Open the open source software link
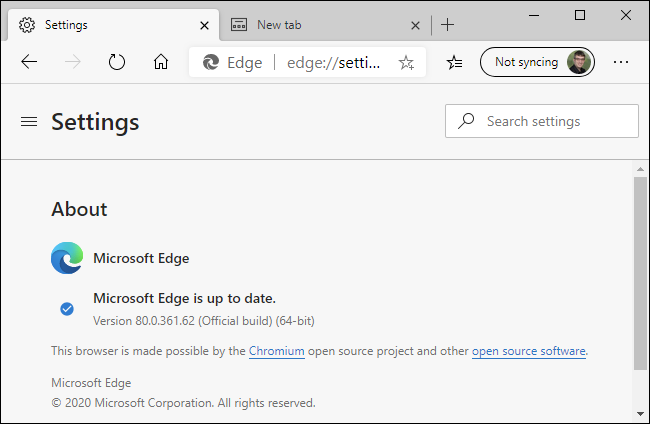The height and width of the screenshot is (424, 650). pos(529,351)
